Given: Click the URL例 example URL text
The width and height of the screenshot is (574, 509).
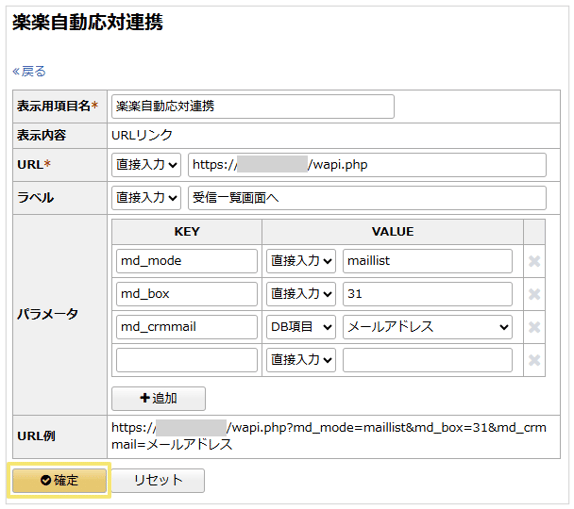Looking at the screenshot, I should coord(329,436).
